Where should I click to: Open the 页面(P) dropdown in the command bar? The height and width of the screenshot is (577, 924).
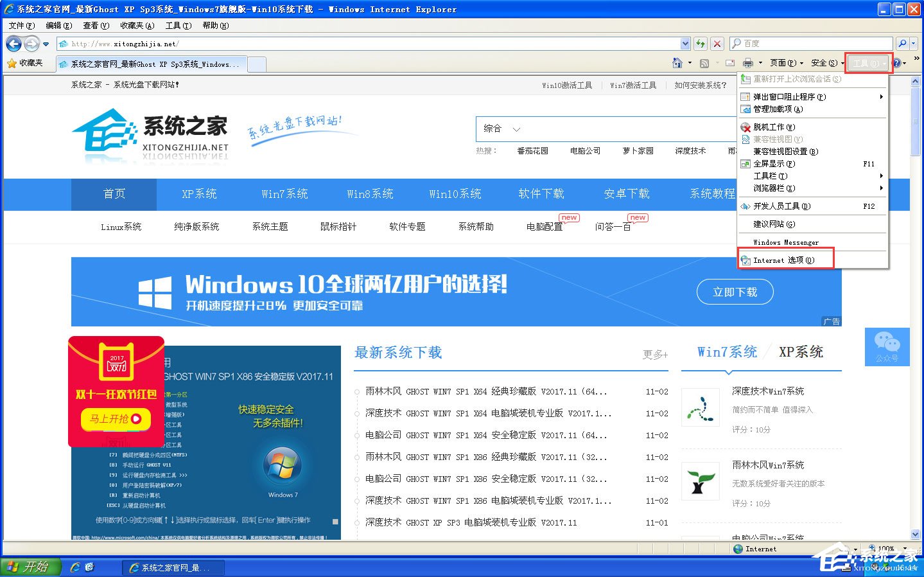click(x=786, y=63)
